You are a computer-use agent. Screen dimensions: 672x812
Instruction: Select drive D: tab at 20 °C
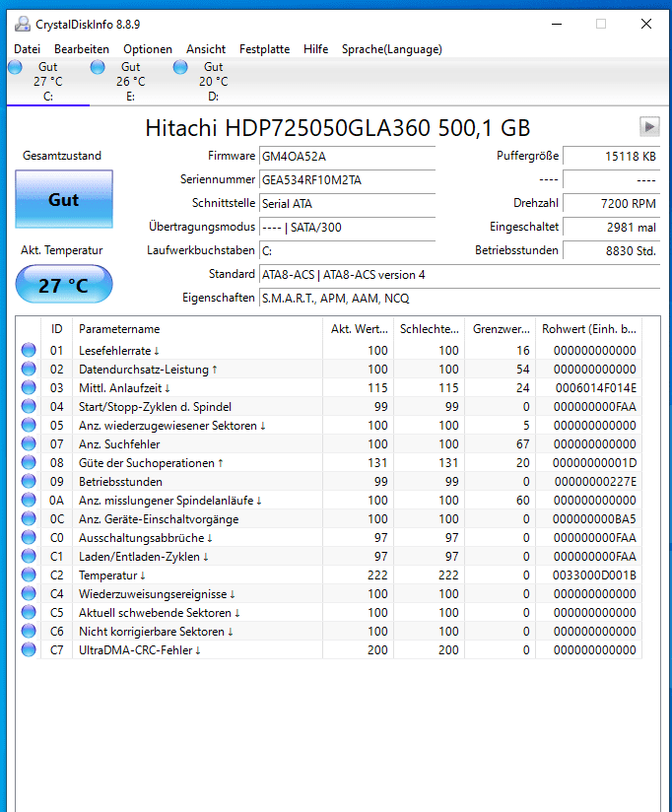(x=213, y=82)
